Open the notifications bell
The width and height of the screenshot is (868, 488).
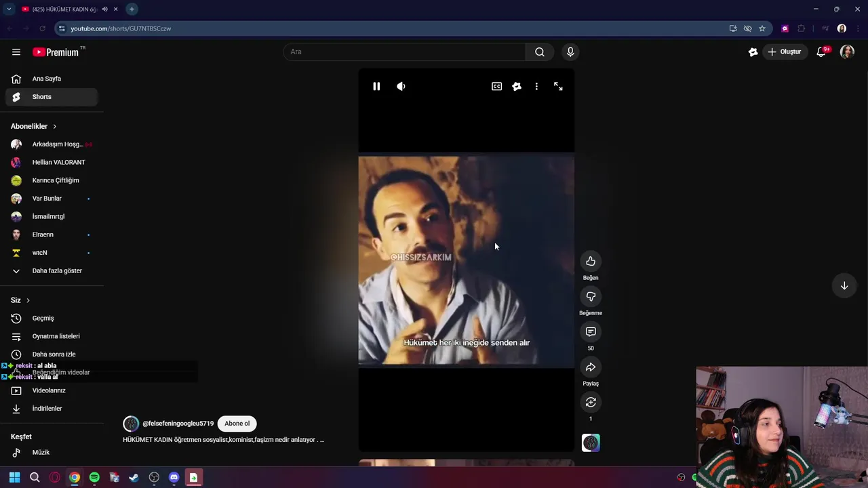click(821, 52)
